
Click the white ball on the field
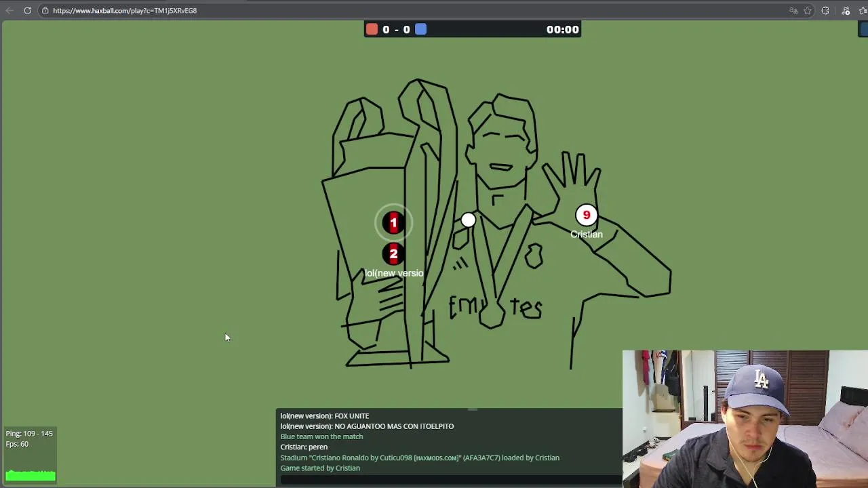(468, 220)
